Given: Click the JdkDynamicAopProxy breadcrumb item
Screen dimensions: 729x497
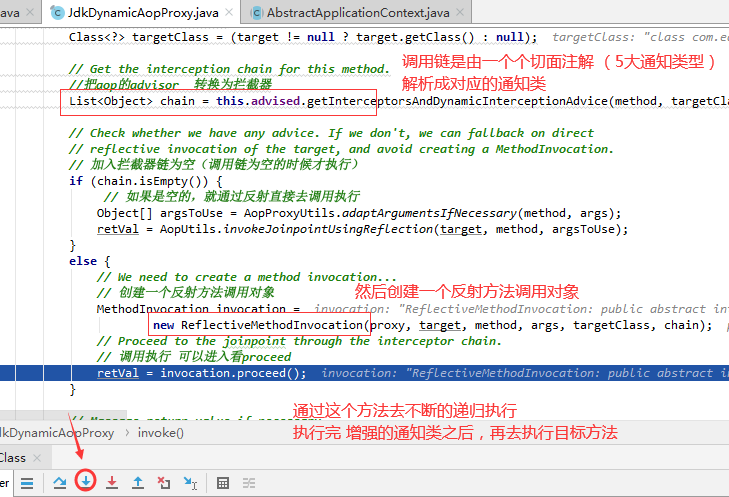Looking at the screenshot, I should pyautogui.click(x=57, y=433).
